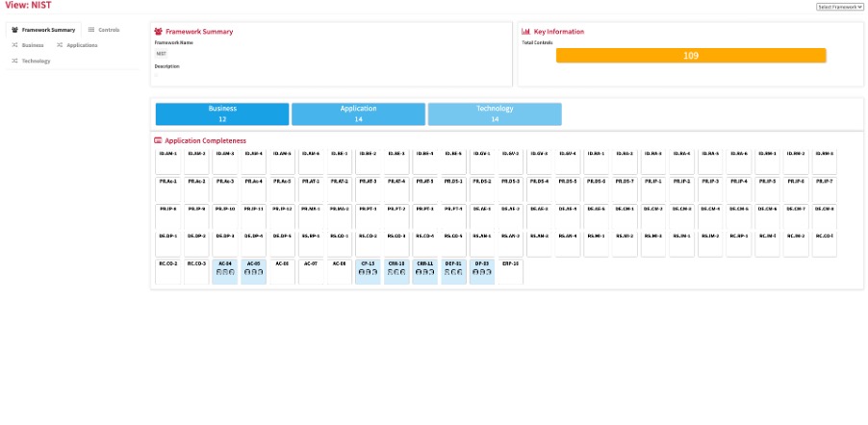The width and height of the screenshot is (868, 425).
Task: Select the PR.IP-10 control tile
Action: [x=225, y=217]
